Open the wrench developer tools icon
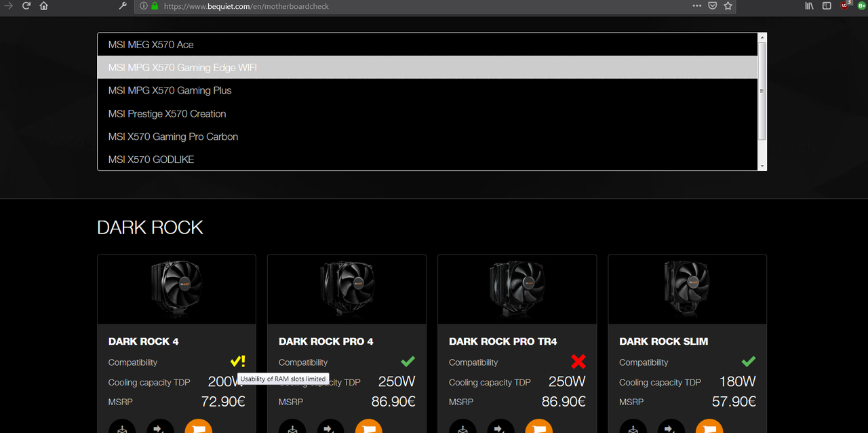This screenshot has width=868, height=433. [x=123, y=5]
